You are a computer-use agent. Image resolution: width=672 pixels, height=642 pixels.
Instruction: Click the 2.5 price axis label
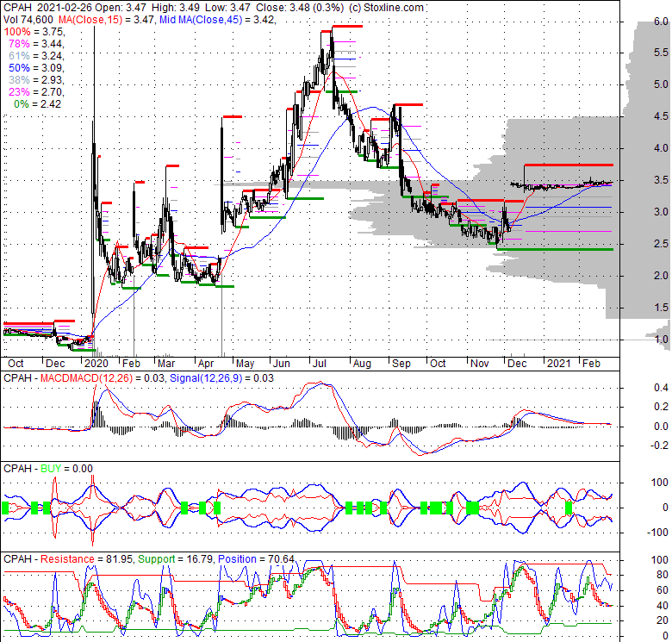pos(661,244)
